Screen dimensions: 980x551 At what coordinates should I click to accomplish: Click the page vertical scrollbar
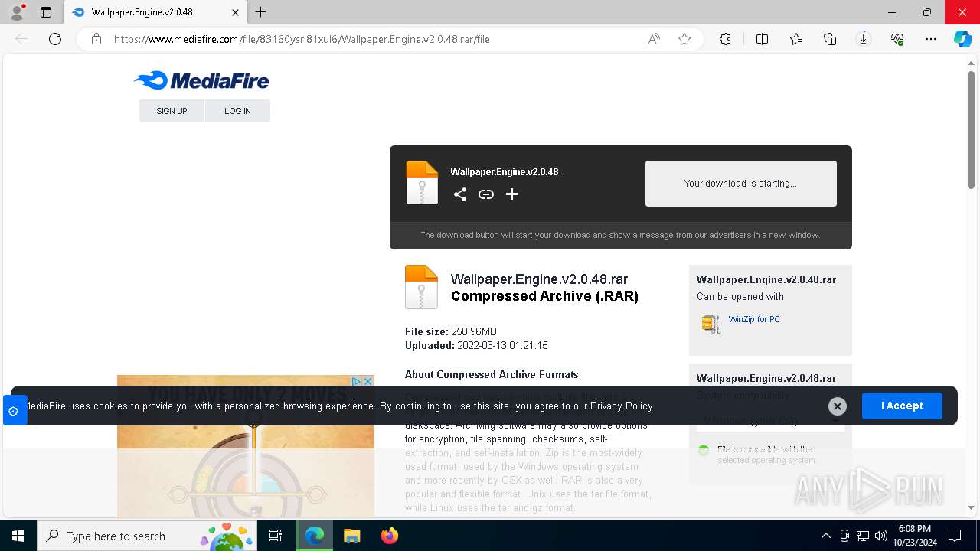tap(971, 129)
